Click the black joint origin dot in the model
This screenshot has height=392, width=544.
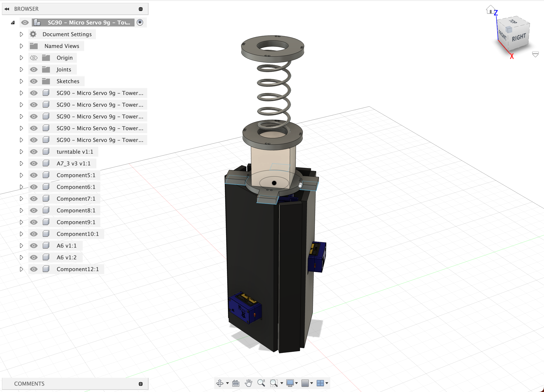(274, 183)
